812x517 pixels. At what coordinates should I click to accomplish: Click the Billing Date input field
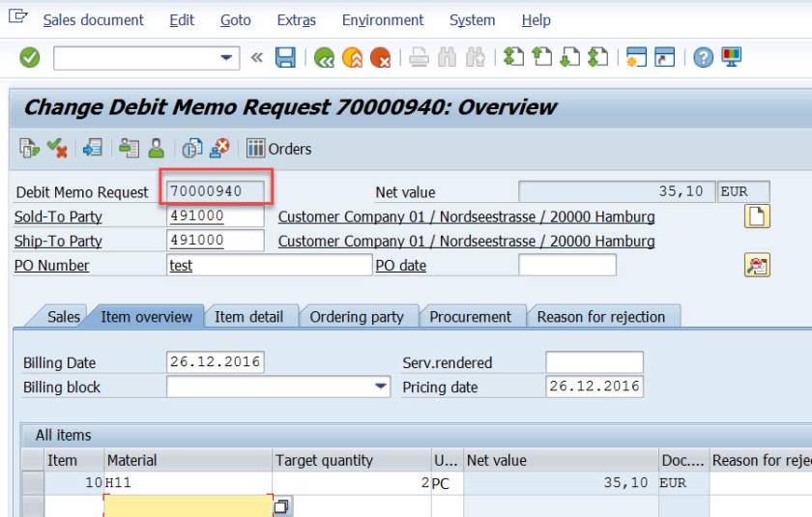[x=215, y=362]
